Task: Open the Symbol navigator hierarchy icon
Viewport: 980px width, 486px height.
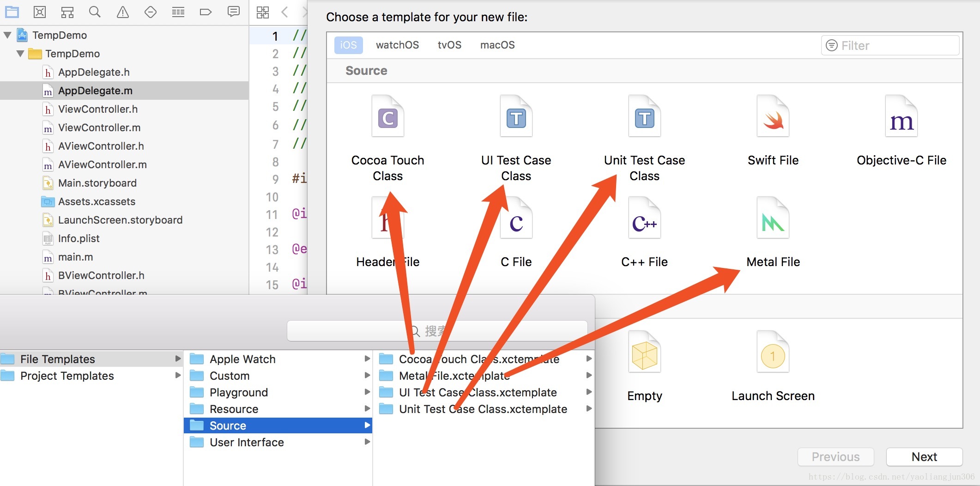Action: click(67, 12)
